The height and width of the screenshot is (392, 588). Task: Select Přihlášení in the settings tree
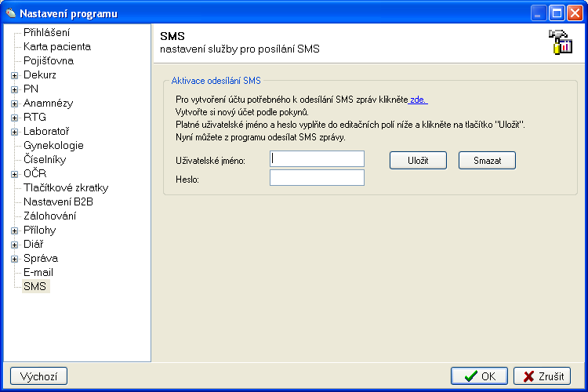coord(46,33)
